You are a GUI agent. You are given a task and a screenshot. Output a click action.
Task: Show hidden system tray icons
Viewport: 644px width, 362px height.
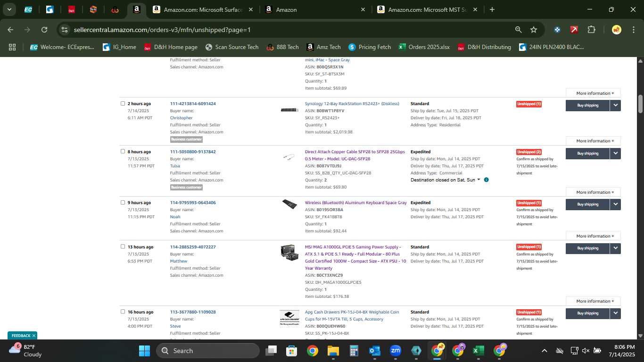[x=545, y=351]
